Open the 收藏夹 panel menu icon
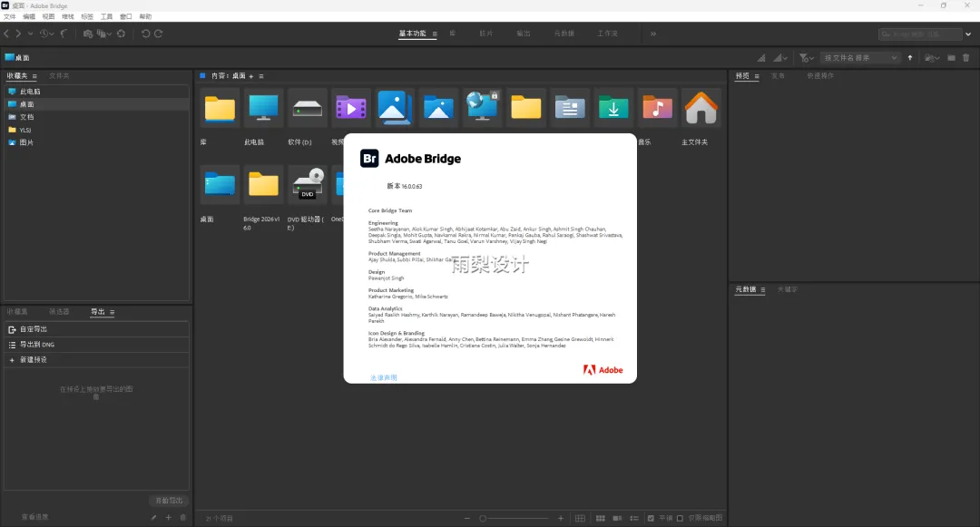 [x=34, y=76]
